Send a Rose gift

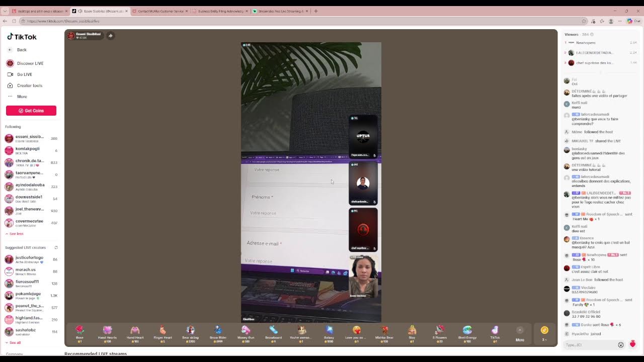pos(79,331)
